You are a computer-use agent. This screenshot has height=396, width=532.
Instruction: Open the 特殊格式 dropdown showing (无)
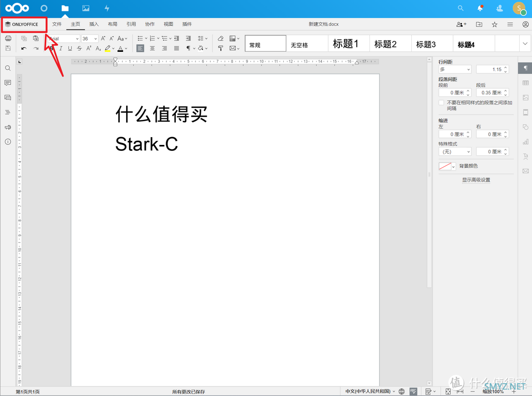pyautogui.click(x=455, y=151)
